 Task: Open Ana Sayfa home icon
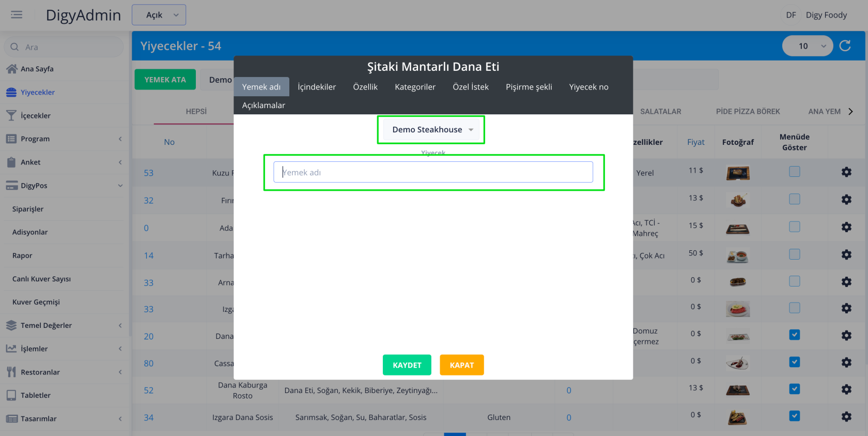point(11,69)
